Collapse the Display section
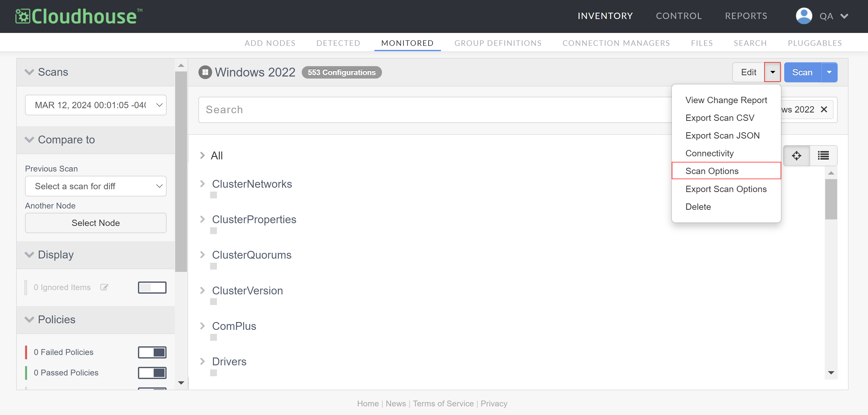Image resolution: width=868 pixels, height=415 pixels. tap(30, 255)
